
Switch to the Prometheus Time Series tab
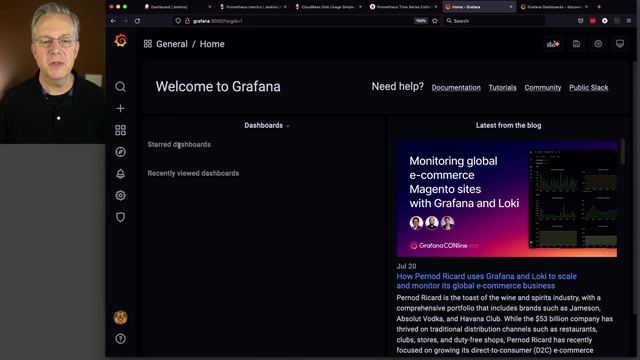[403, 7]
